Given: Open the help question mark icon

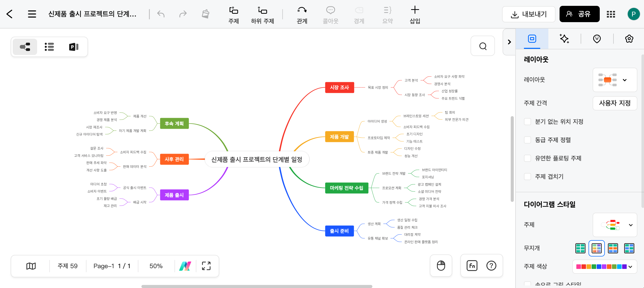Looking at the screenshot, I should (491, 266).
